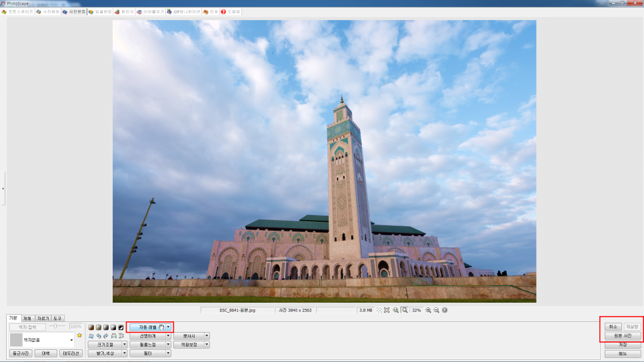Image resolution: width=644 pixels, height=362 pixels.
Task: Click the photo info icon in status bar
Action: pos(445,310)
